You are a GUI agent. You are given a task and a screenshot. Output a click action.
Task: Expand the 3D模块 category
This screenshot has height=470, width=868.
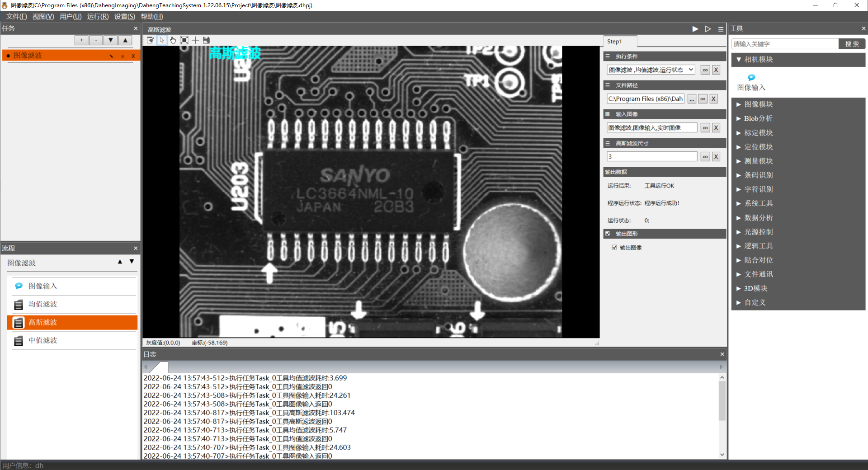[x=798, y=288]
